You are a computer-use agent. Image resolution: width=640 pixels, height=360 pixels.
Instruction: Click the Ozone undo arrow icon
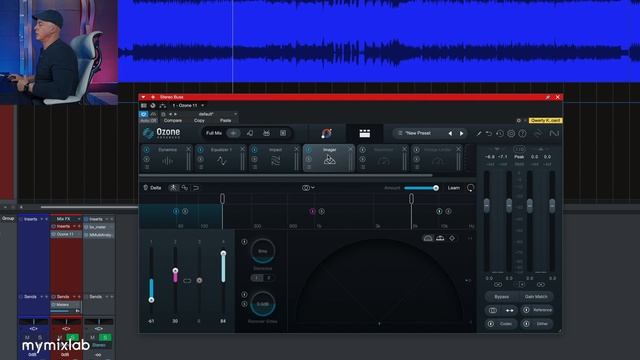(x=489, y=133)
